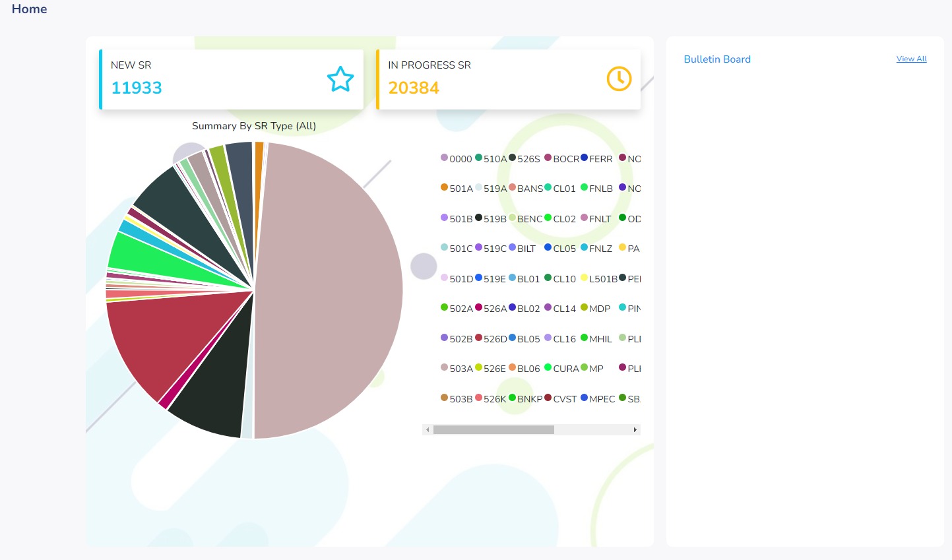Click the 526D legend label
The image size is (952, 560).
tap(495, 339)
